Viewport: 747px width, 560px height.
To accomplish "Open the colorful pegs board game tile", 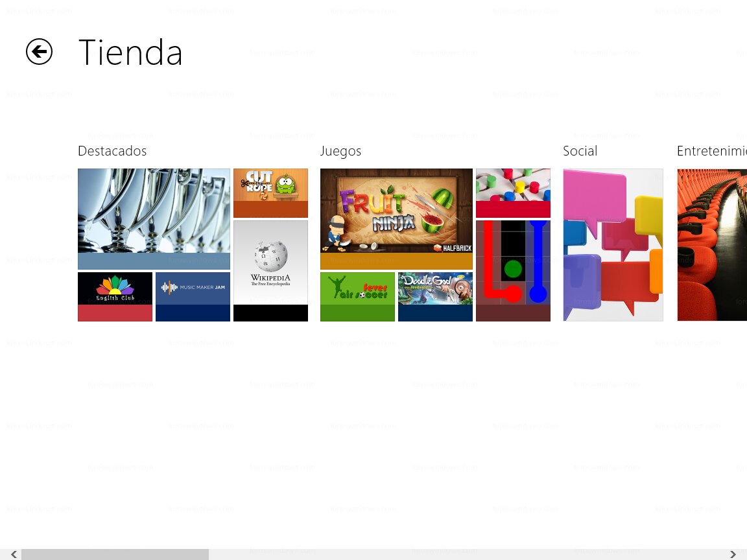I will 513,193.
